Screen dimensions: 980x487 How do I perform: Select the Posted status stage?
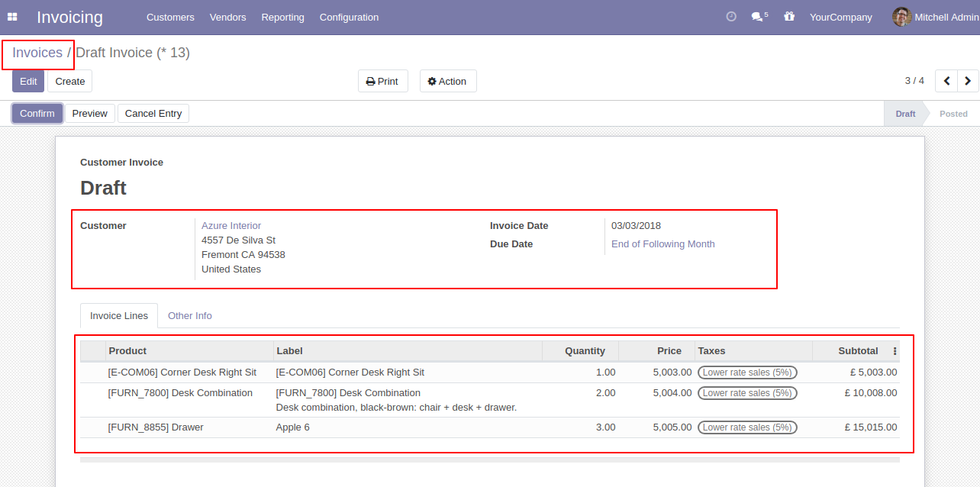(x=953, y=114)
